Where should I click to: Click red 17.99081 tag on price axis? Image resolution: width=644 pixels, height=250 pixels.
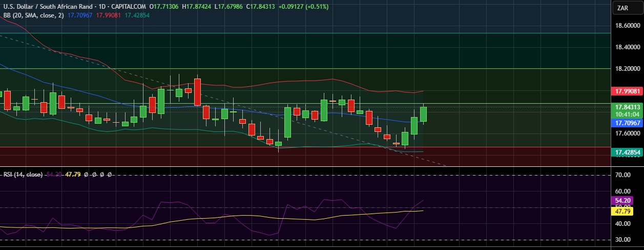pos(627,91)
